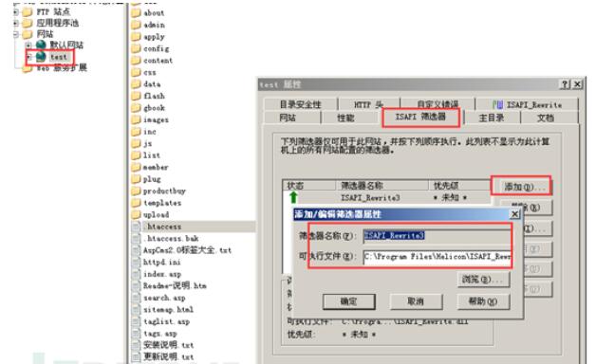Select the sitemap.html file
This screenshot has width=596, height=364.
(x=168, y=310)
